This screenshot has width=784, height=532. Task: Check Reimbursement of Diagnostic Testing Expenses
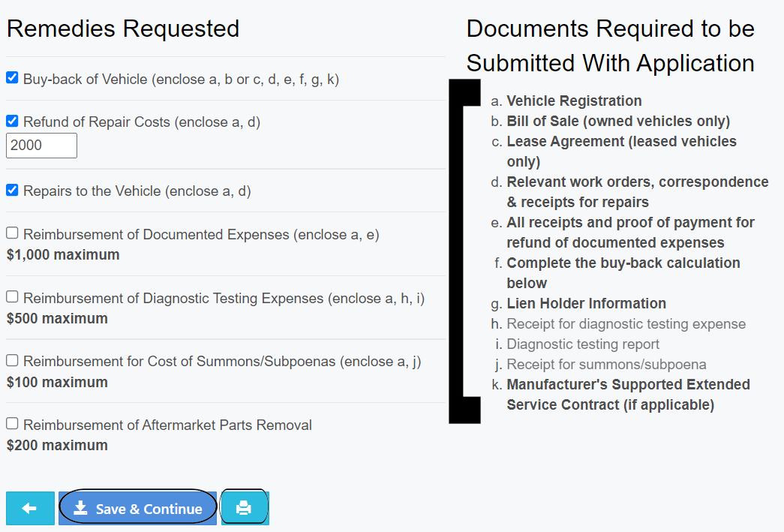(x=12, y=297)
